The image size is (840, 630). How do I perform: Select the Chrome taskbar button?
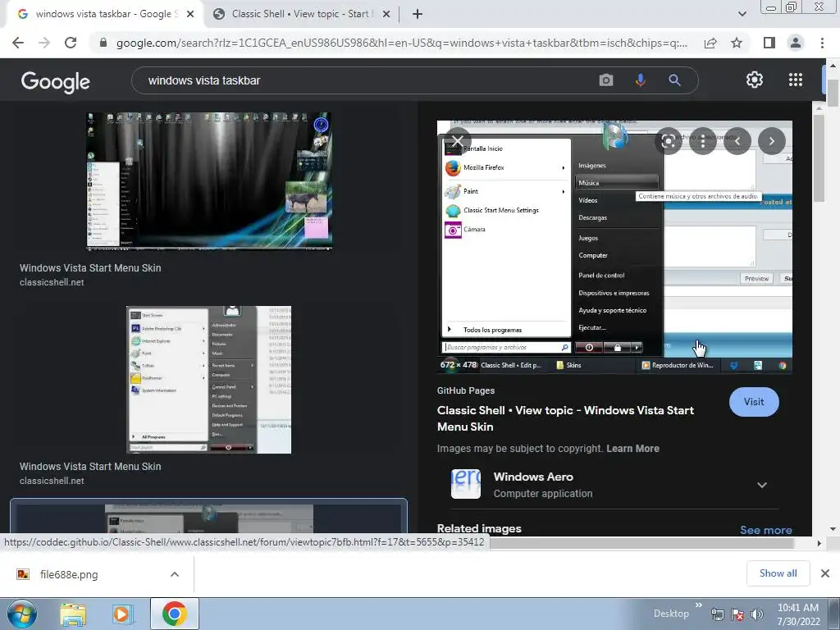point(175,614)
